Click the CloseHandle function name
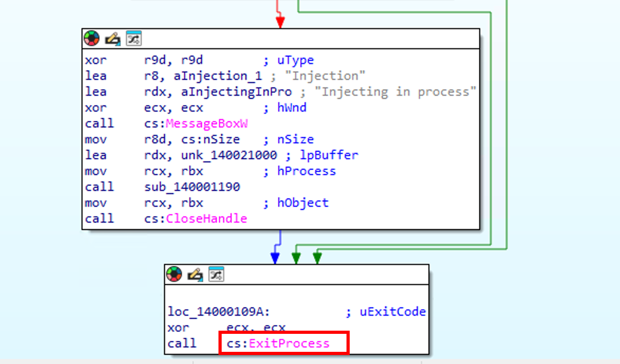Viewport: 620px width, 364px height. pos(206,219)
